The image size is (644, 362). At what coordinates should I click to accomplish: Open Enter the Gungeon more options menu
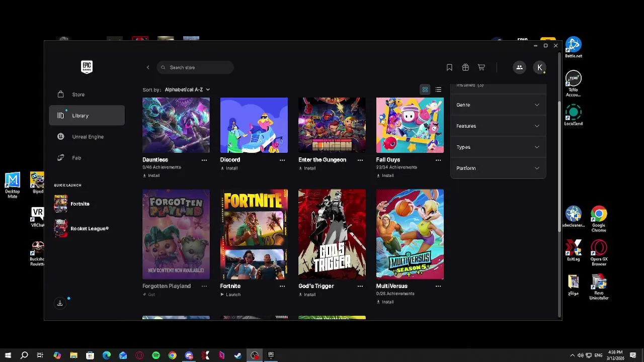click(360, 160)
